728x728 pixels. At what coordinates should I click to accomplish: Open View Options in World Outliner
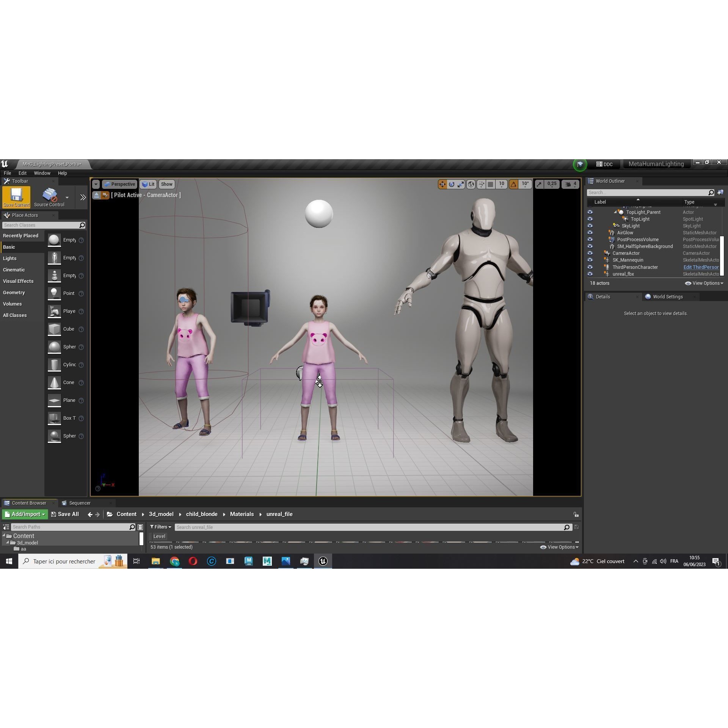pyautogui.click(x=704, y=283)
